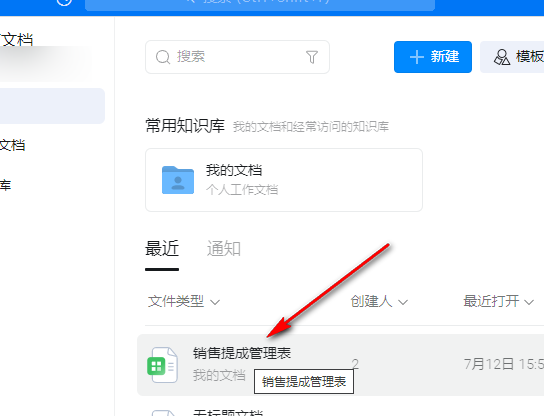Screen dimensions: 544x416
Task: Expand the 最近打开 sort dropdown
Action: (498, 301)
